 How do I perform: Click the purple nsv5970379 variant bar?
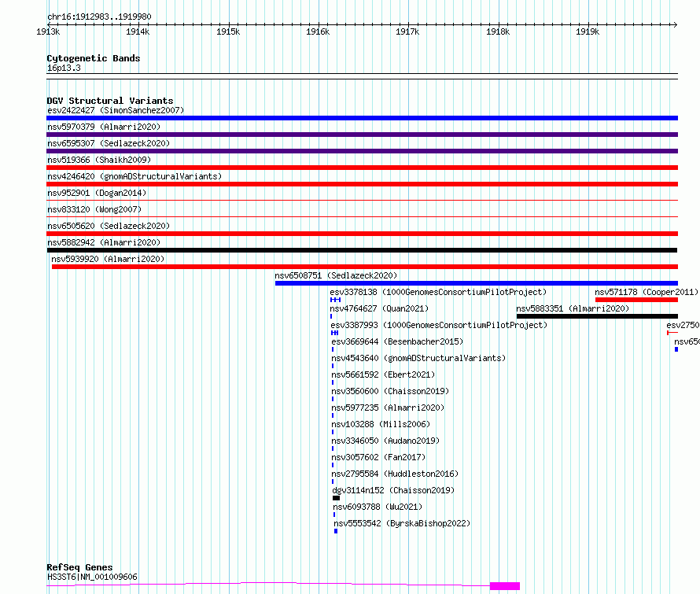(x=362, y=135)
